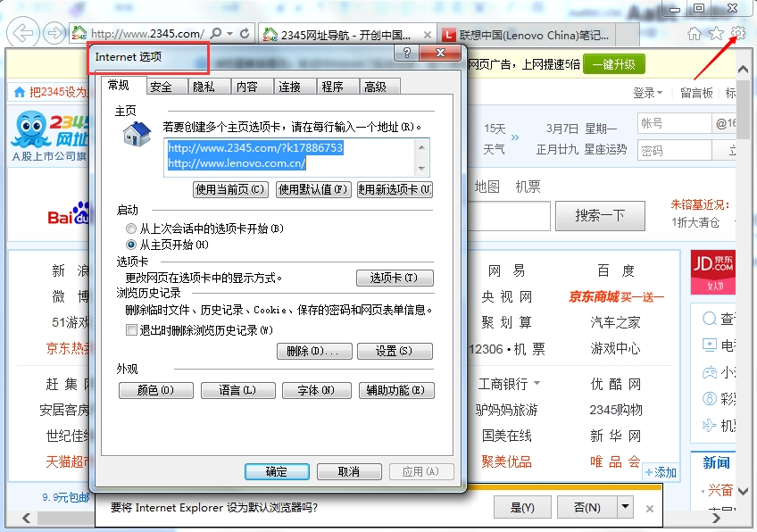757x532 pixels.
Task: Click the house icon in the 主页 section
Action: pos(137,134)
